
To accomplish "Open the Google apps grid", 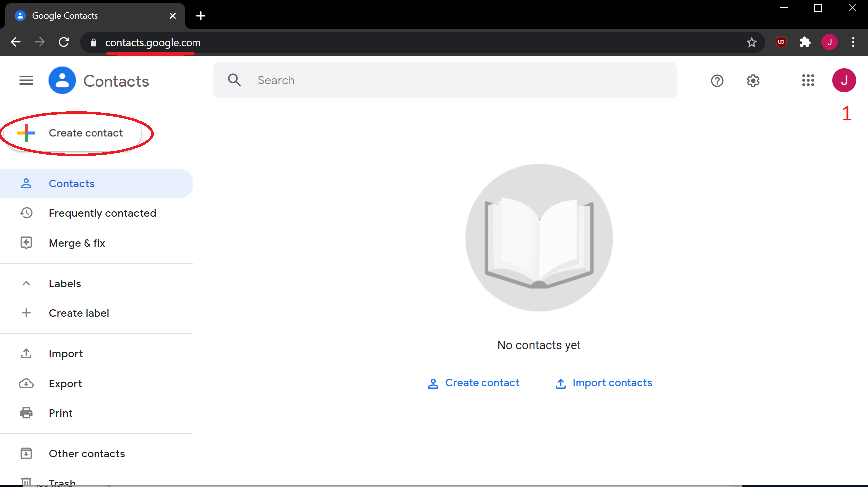I will [x=808, y=80].
